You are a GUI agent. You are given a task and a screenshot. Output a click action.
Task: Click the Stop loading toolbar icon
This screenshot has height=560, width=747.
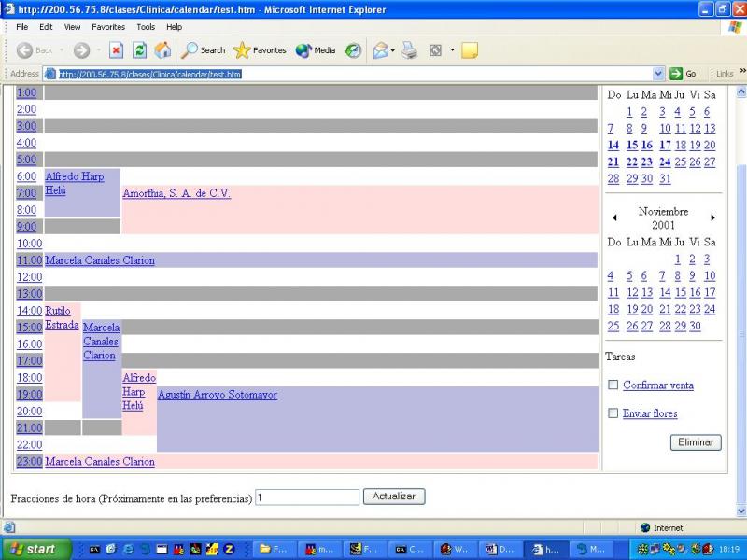(116, 50)
